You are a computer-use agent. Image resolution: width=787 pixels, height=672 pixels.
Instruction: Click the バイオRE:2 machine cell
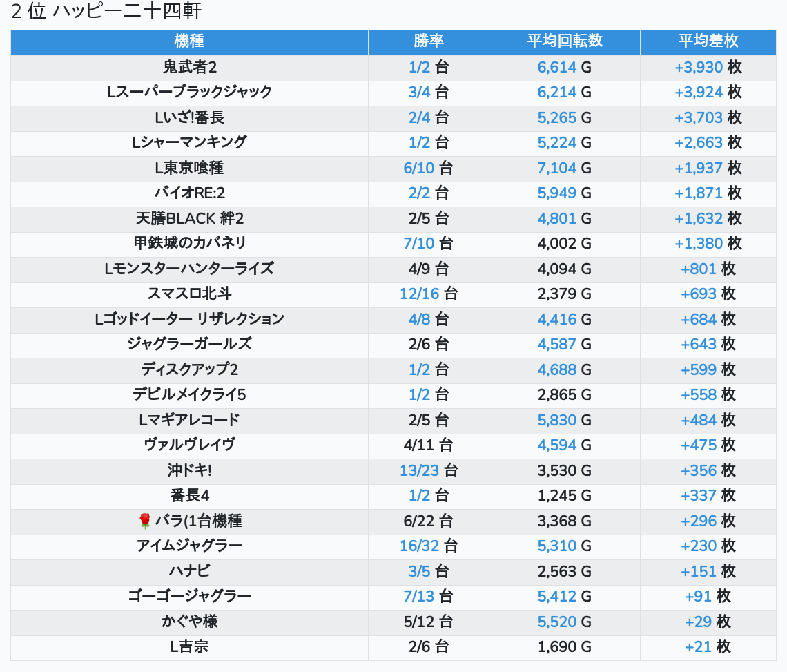[x=189, y=193]
